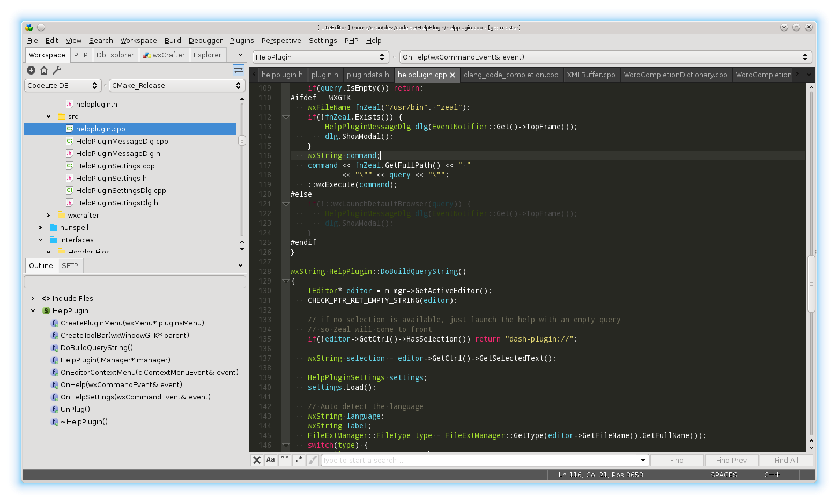
Task: Click the HelpPluginSettings.h file icon
Action: click(69, 178)
